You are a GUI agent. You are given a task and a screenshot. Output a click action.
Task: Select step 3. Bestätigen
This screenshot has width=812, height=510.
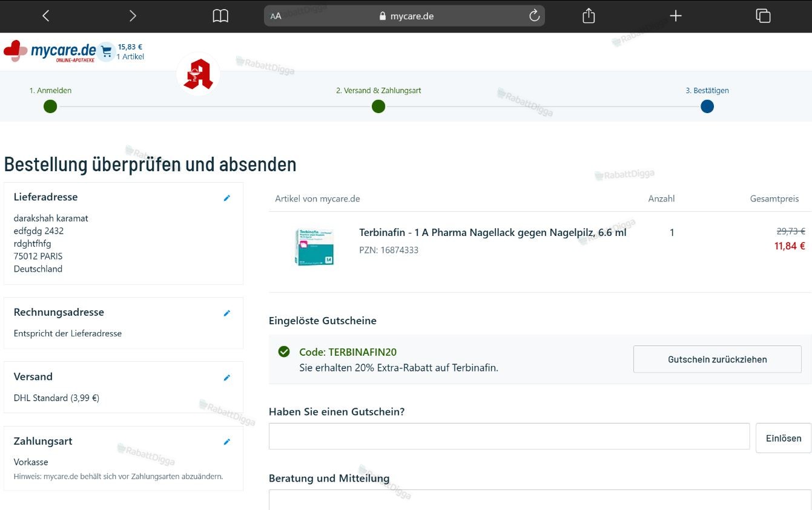707,91
